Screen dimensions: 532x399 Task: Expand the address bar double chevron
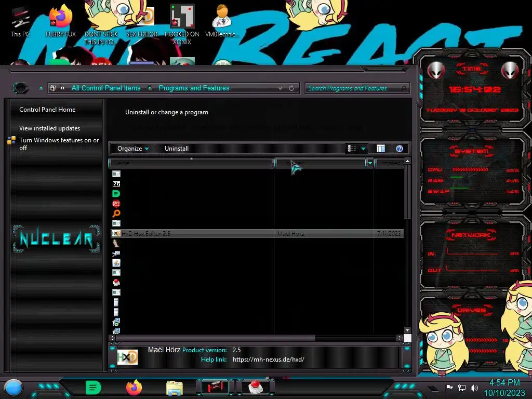point(62,88)
